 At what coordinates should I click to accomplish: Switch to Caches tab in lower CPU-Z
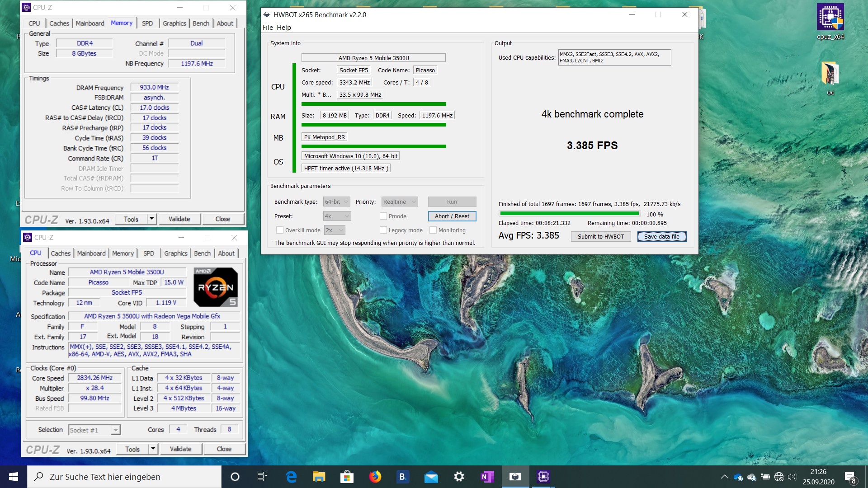pos(61,253)
